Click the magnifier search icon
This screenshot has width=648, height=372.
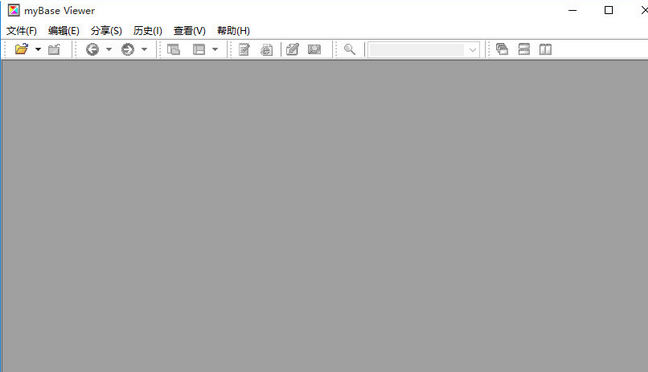pyautogui.click(x=350, y=50)
